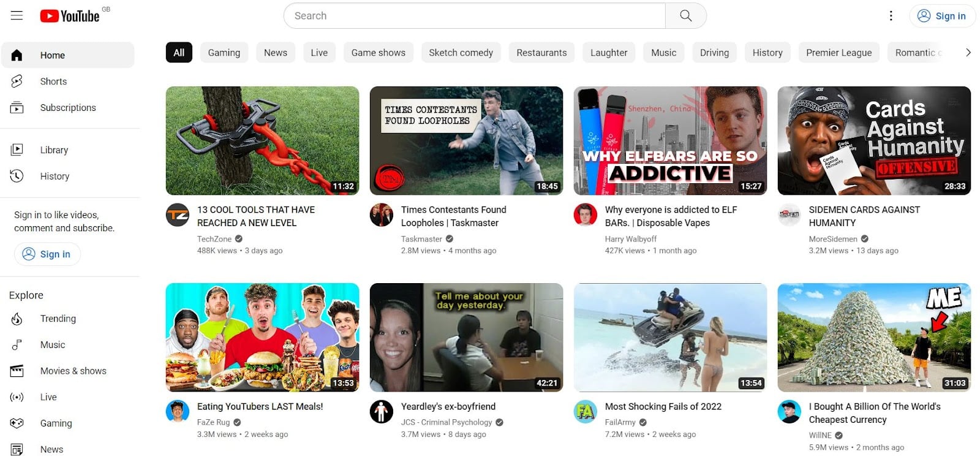Click the search magnifier button
Viewport: 980px width, 459px height.
tap(685, 15)
